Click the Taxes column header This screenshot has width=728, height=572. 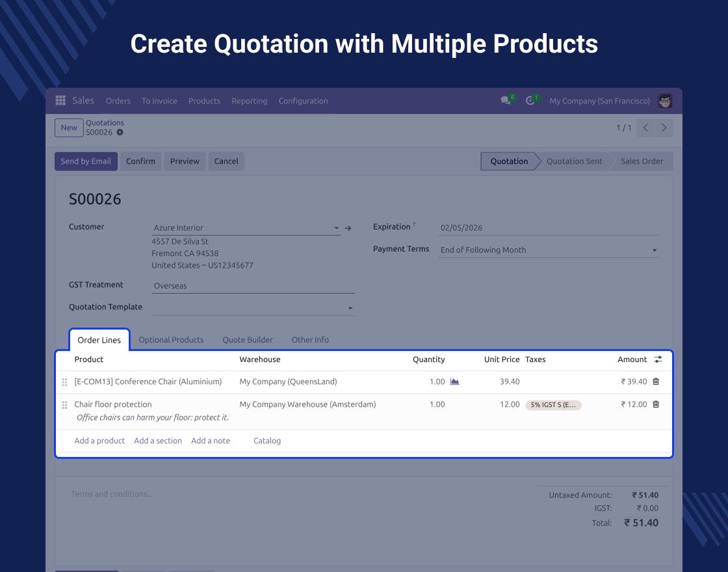(x=536, y=359)
